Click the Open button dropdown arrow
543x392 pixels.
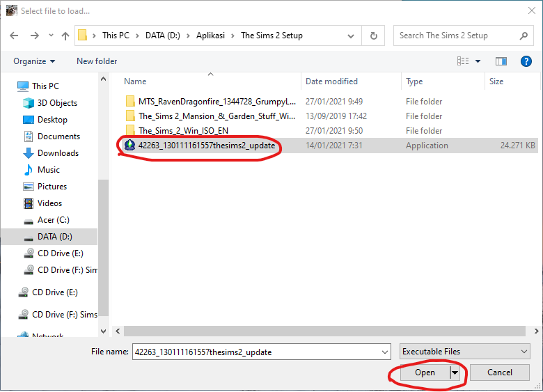tap(455, 373)
